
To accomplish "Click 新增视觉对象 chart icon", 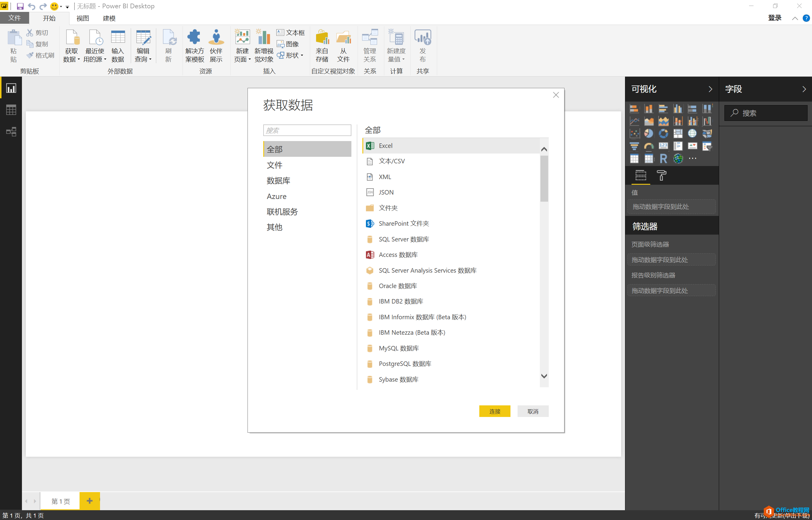I will pos(264,45).
